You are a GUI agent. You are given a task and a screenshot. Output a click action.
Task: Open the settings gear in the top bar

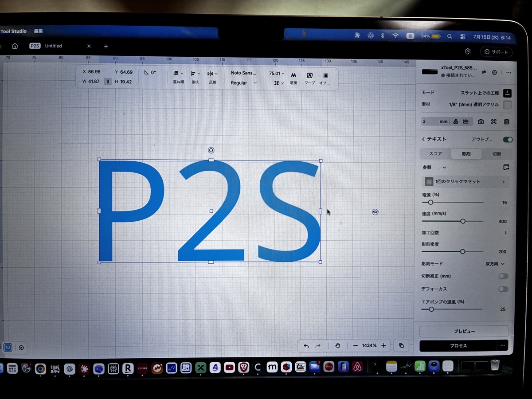pyautogui.click(x=468, y=52)
